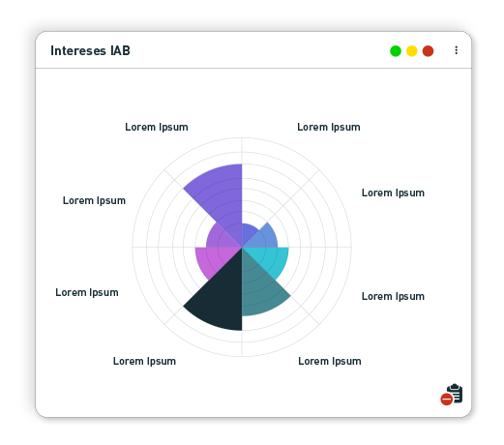Click the bright cyan chart segment
Screen dimensions: 504x445
[273, 259]
